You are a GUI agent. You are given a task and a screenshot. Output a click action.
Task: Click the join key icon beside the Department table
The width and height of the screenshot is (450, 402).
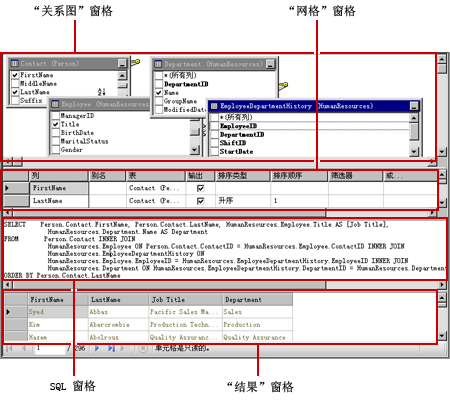[x=283, y=86]
